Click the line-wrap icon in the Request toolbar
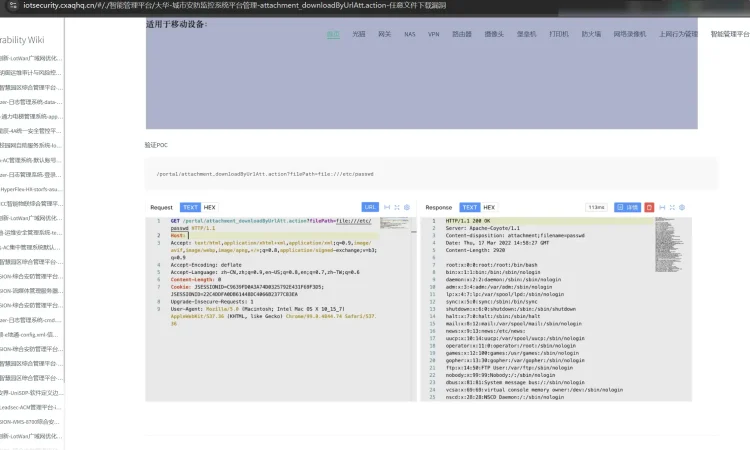750x450 pixels. (x=387, y=207)
